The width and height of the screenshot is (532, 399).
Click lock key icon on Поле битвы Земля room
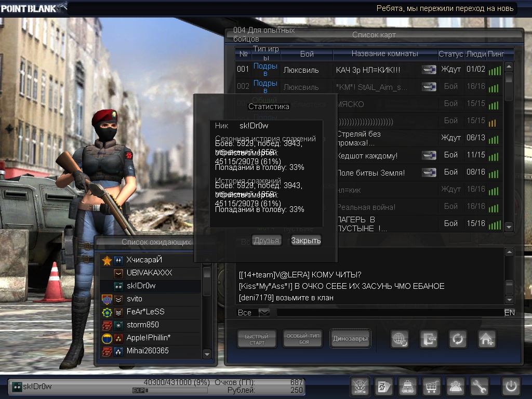click(x=429, y=172)
